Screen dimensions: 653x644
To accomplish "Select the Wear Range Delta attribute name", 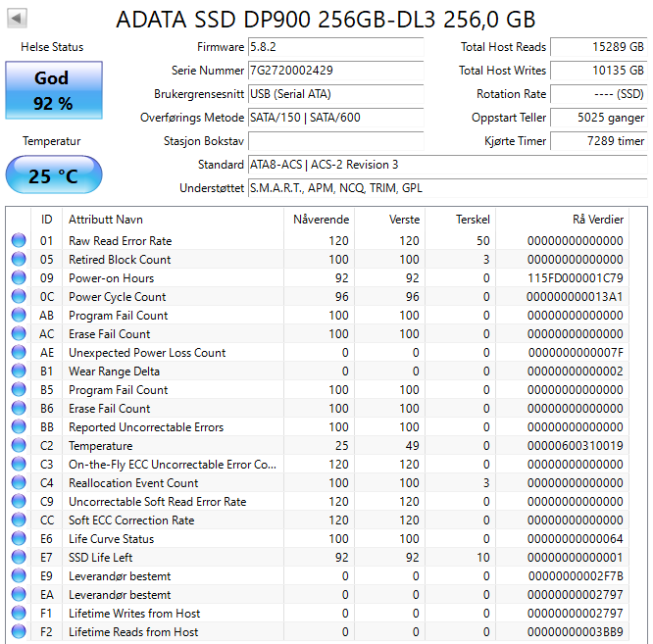I will tap(114, 371).
